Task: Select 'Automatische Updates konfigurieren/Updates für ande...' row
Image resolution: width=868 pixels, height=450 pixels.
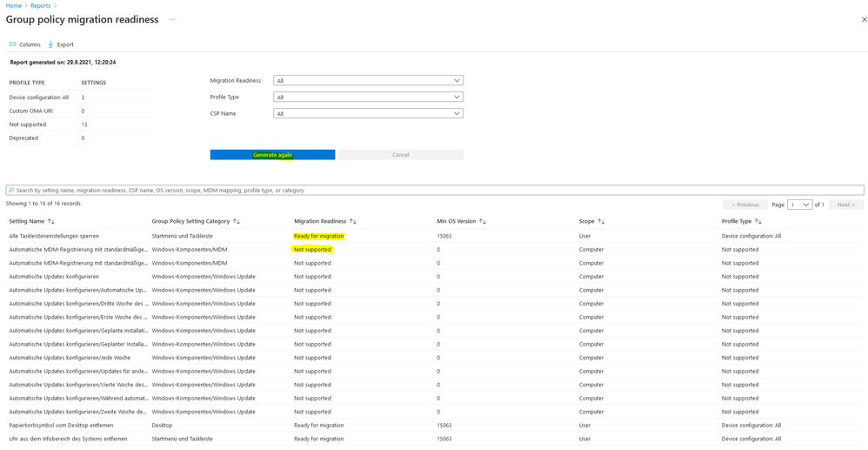Action: pyautogui.click(x=434, y=372)
